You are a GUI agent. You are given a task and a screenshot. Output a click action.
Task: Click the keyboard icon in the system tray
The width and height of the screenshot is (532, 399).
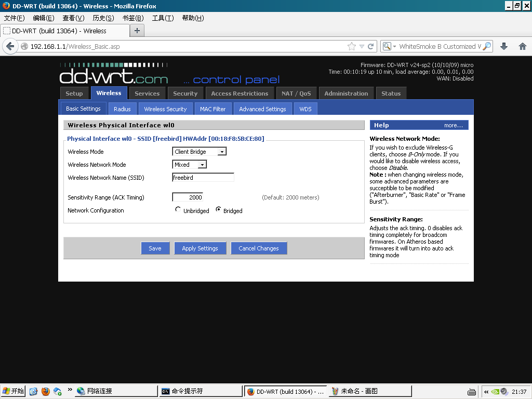coord(472,392)
